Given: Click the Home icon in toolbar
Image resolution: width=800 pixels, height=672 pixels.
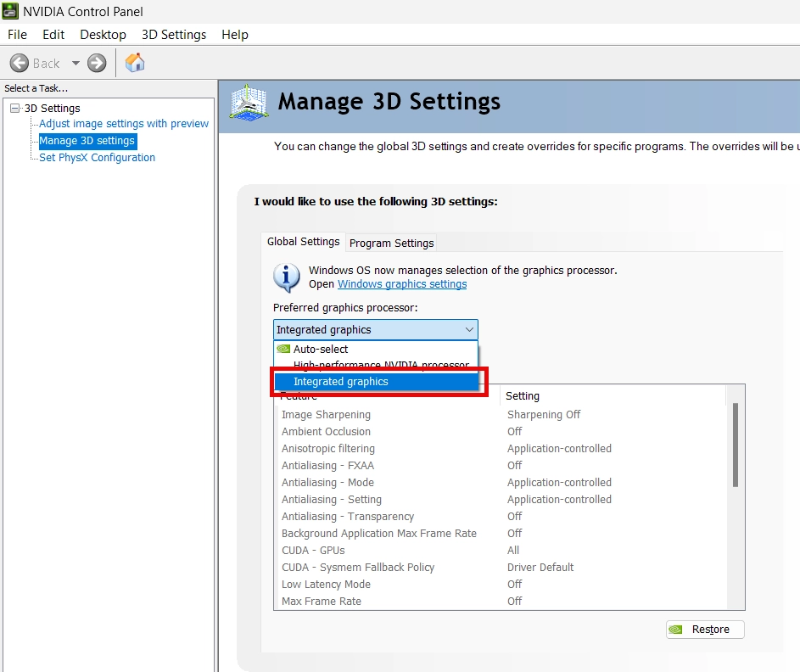Looking at the screenshot, I should [x=135, y=63].
